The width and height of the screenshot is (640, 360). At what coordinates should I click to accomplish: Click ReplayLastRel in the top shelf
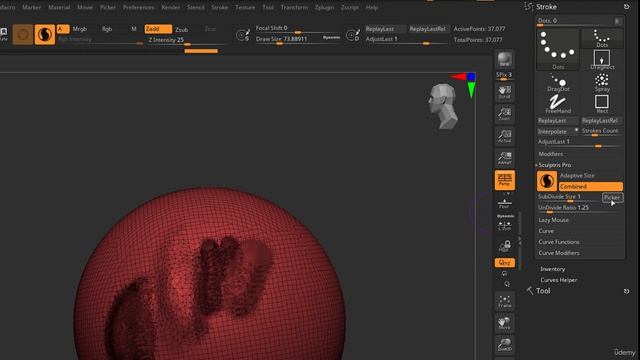(427, 29)
